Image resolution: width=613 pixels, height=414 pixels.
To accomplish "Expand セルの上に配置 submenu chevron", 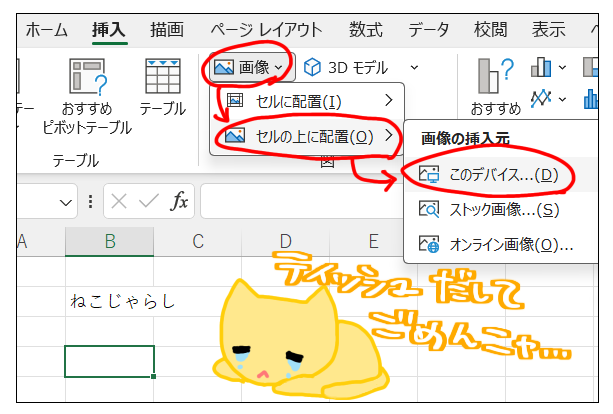I will pos(388,135).
